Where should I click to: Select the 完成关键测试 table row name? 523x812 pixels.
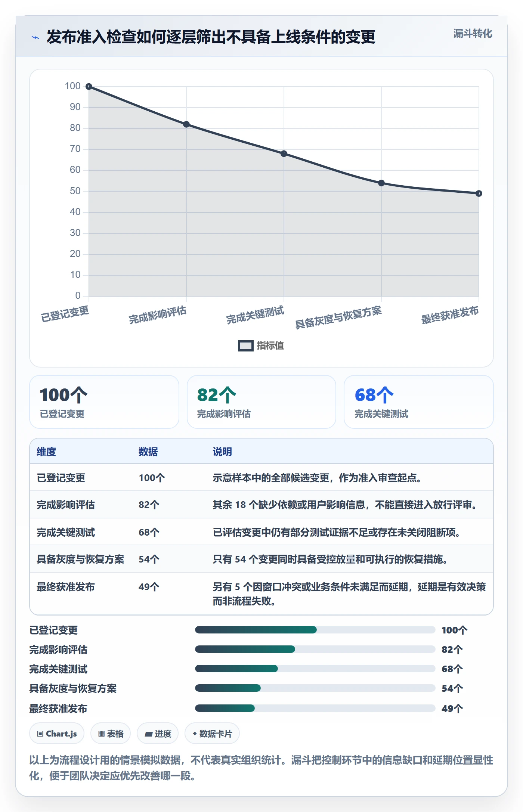coord(66,532)
